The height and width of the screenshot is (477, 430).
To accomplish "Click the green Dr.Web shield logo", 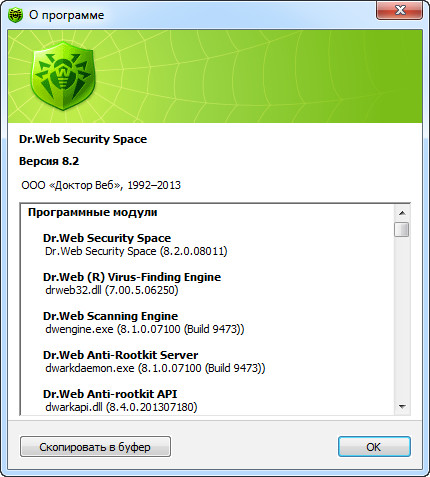I will click(x=63, y=76).
